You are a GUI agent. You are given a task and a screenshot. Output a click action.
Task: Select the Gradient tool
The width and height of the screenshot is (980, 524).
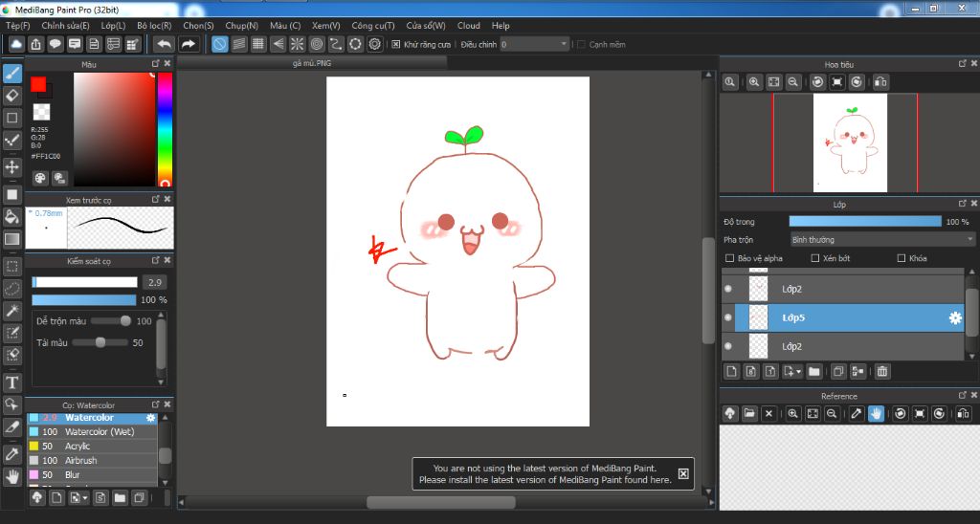tap(11, 239)
